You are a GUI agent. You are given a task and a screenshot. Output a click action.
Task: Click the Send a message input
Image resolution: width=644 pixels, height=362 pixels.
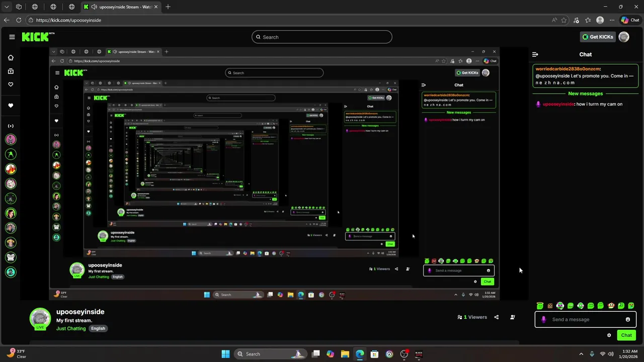coord(586,319)
